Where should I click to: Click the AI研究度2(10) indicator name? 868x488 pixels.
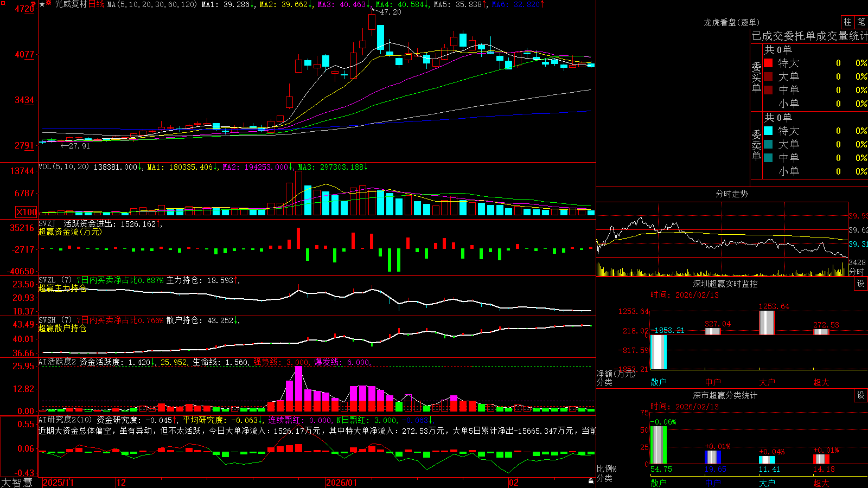[x=65, y=420]
